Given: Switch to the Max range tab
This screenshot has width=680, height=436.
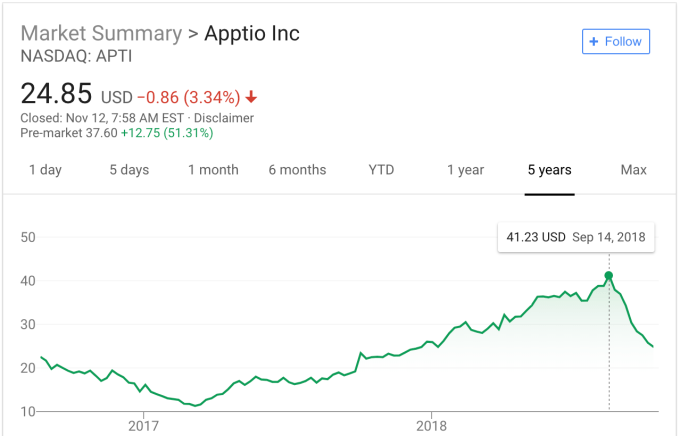Looking at the screenshot, I should [x=633, y=170].
